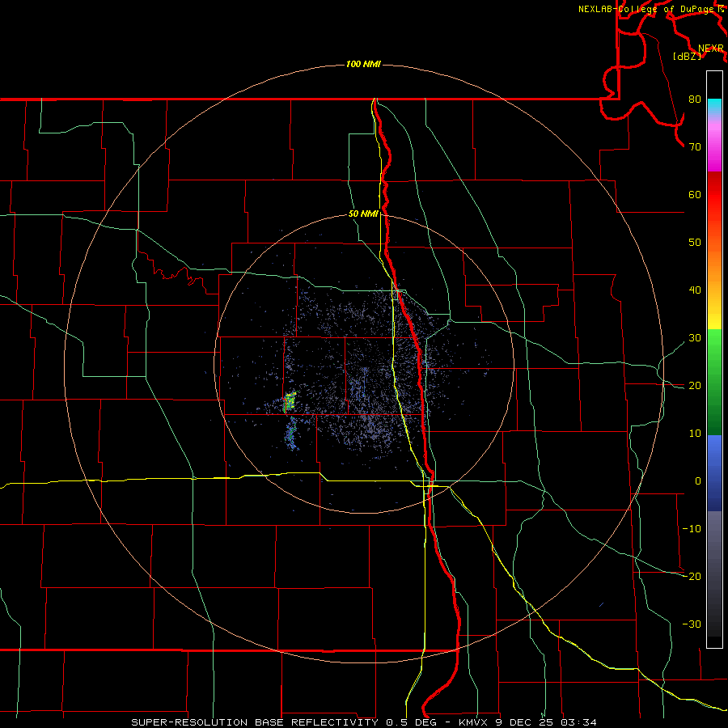Click the green reflectivity echo cell on the map
Image resolution: width=728 pixels, height=728 pixels.
click(290, 402)
